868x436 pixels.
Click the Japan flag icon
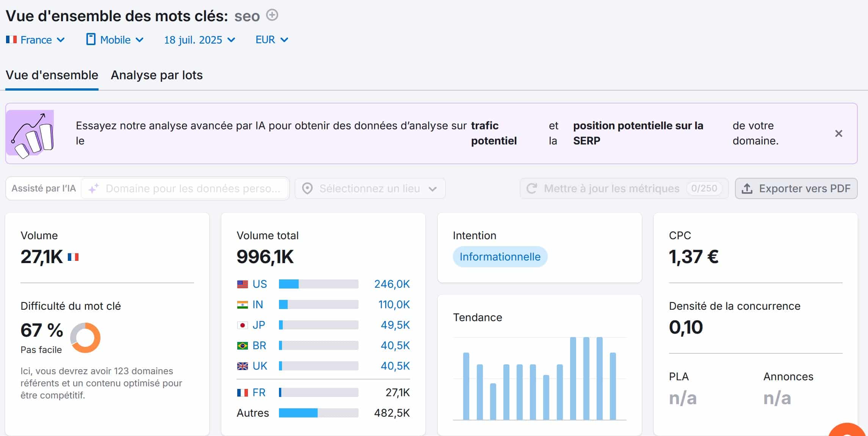pyautogui.click(x=243, y=325)
